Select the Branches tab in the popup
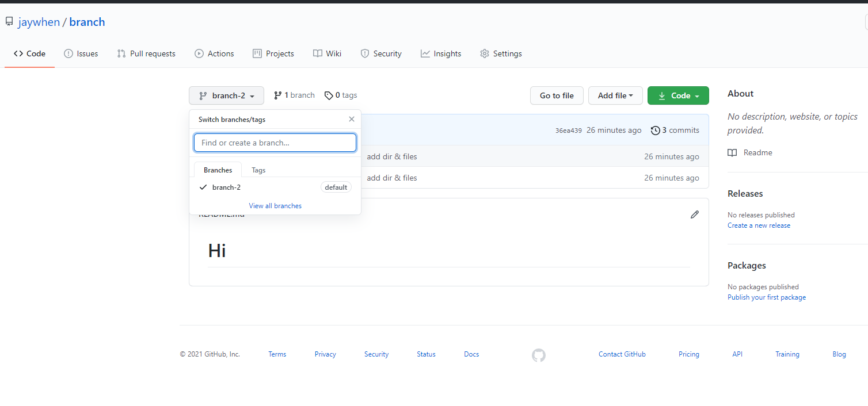This screenshot has height=406, width=868. (218, 170)
